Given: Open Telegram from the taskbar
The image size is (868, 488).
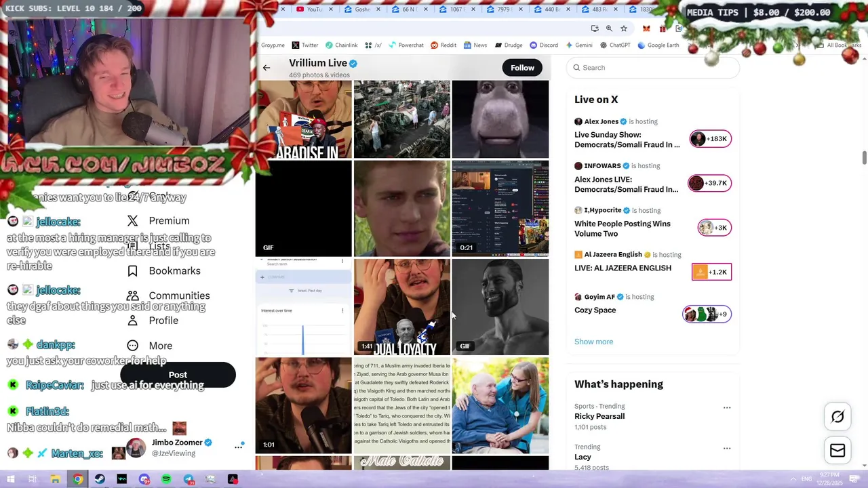Looking at the screenshot, I should coord(189,479).
